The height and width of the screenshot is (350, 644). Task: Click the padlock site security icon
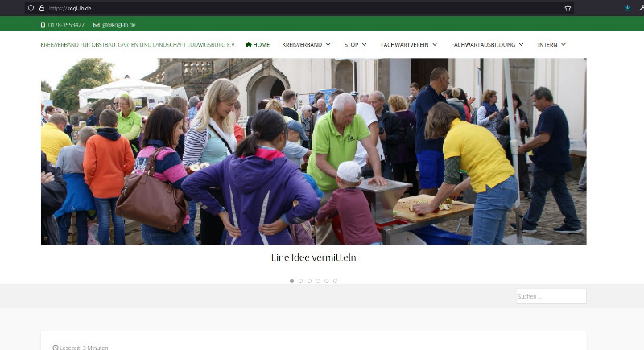click(x=42, y=8)
